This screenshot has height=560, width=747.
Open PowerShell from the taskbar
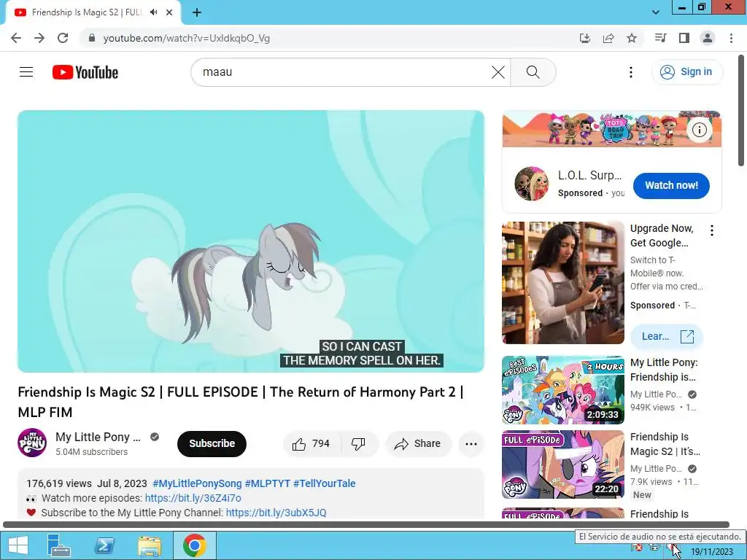pos(104,545)
